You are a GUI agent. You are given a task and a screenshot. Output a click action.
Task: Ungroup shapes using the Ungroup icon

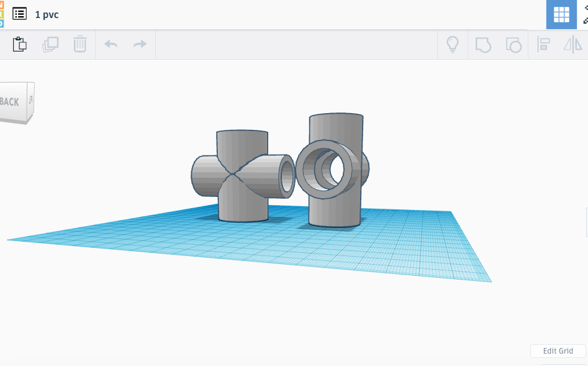513,45
